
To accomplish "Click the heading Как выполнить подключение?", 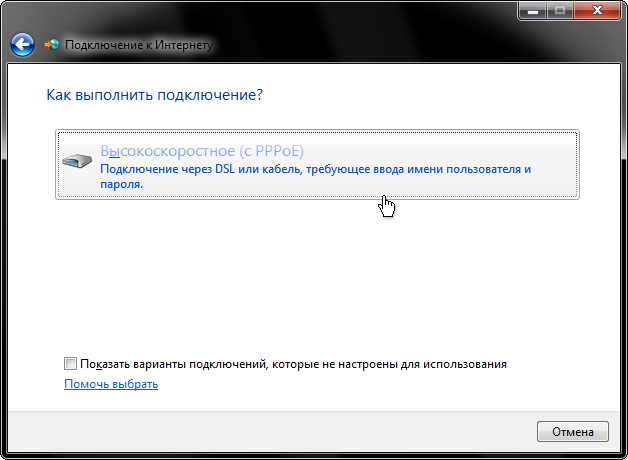I will click(155, 95).
